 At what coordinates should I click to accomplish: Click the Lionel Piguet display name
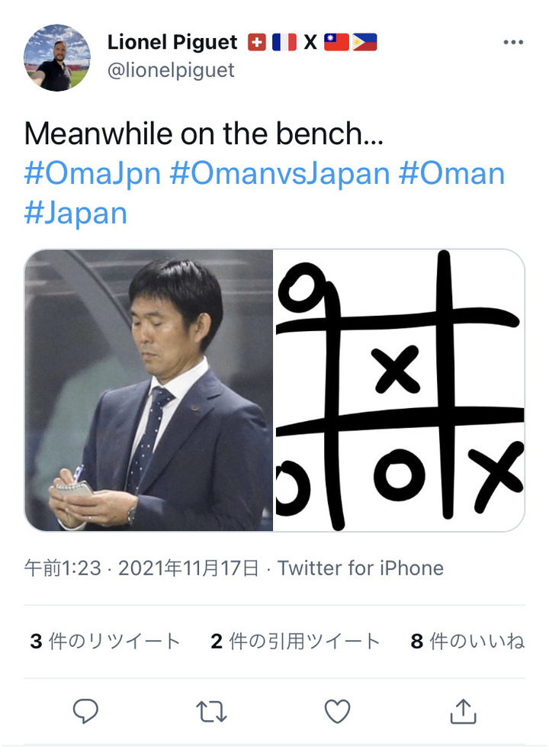pyautogui.click(x=172, y=42)
